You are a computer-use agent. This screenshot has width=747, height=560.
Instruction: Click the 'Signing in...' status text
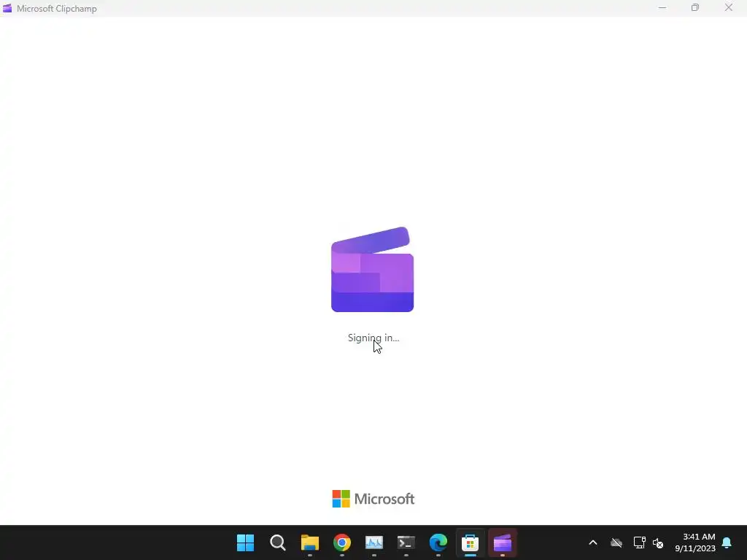pos(373,338)
